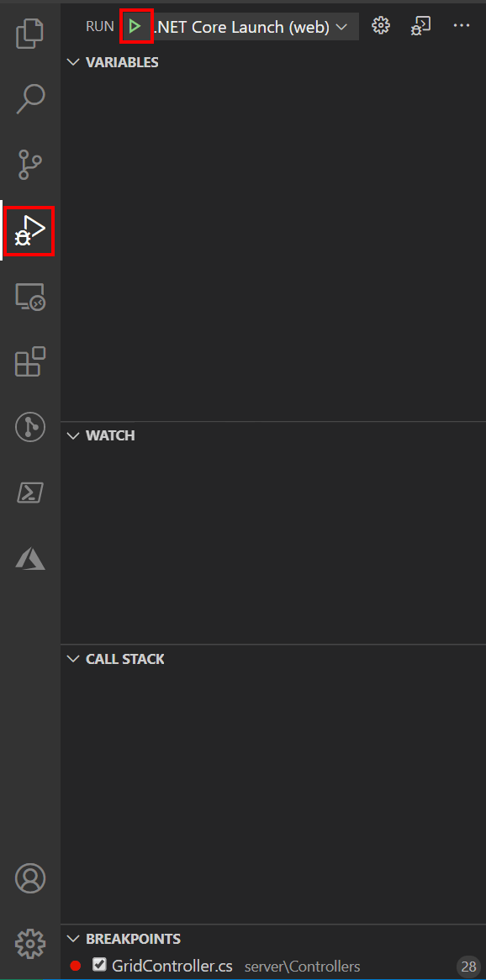Open the Search view
The image size is (486, 980).
[30, 99]
